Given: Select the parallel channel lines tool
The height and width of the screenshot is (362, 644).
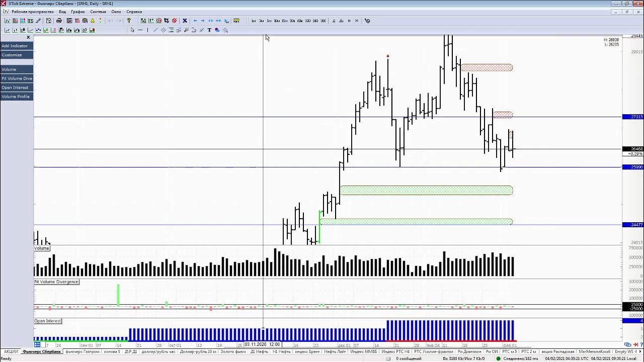Looking at the screenshot, I should (163, 30).
